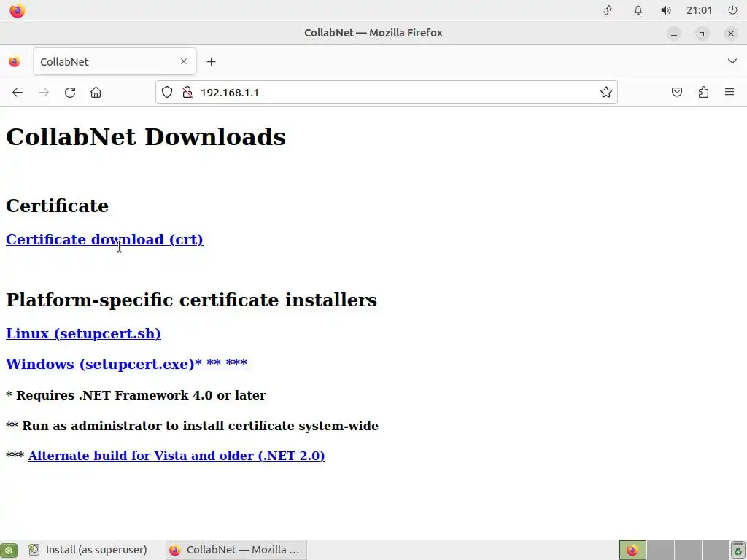The width and height of the screenshot is (747, 560).
Task: Switch to Install (as superuser) taskbar window
Action: [x=88, y=550]
